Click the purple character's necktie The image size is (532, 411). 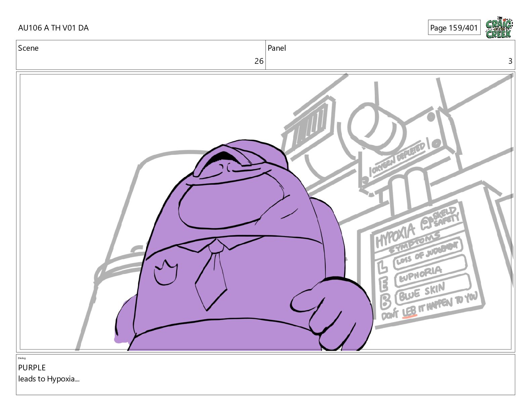point(212,275)
